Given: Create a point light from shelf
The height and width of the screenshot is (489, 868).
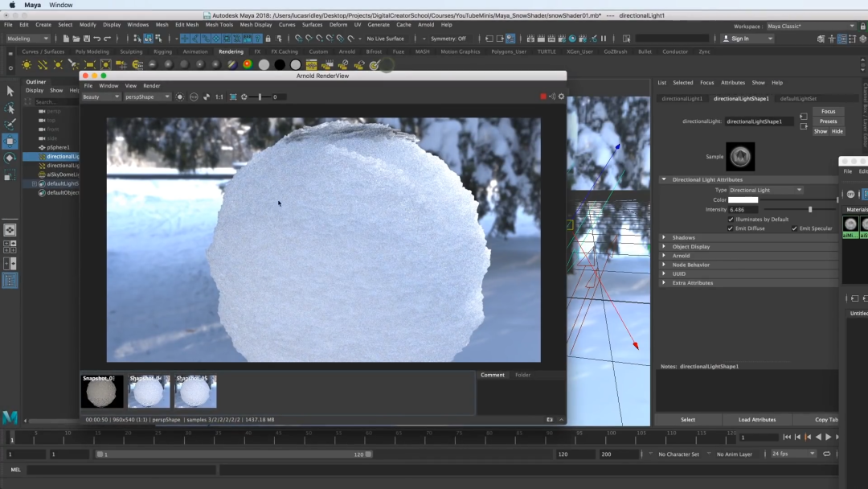Looking at the screenshot, I should [58, 65].
